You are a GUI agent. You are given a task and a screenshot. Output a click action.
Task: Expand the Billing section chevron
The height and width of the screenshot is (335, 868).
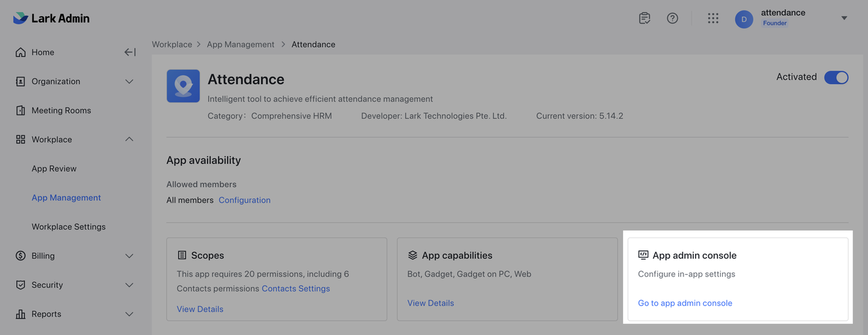coord(130,256)
